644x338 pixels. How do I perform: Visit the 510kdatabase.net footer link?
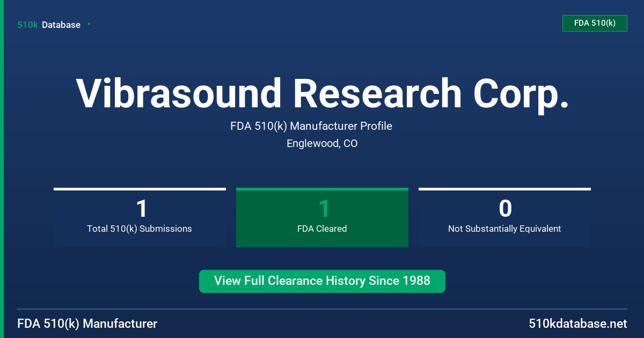(578, 324)
